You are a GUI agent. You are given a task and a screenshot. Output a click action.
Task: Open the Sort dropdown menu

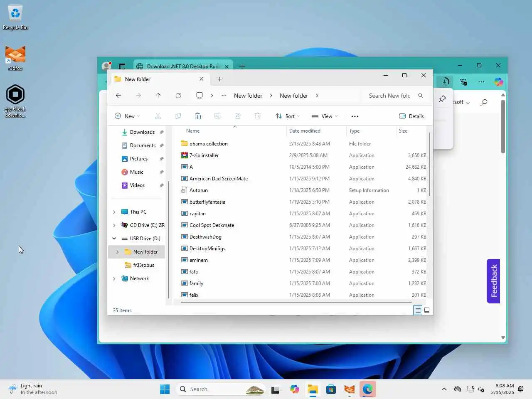[x=288, y=116]
